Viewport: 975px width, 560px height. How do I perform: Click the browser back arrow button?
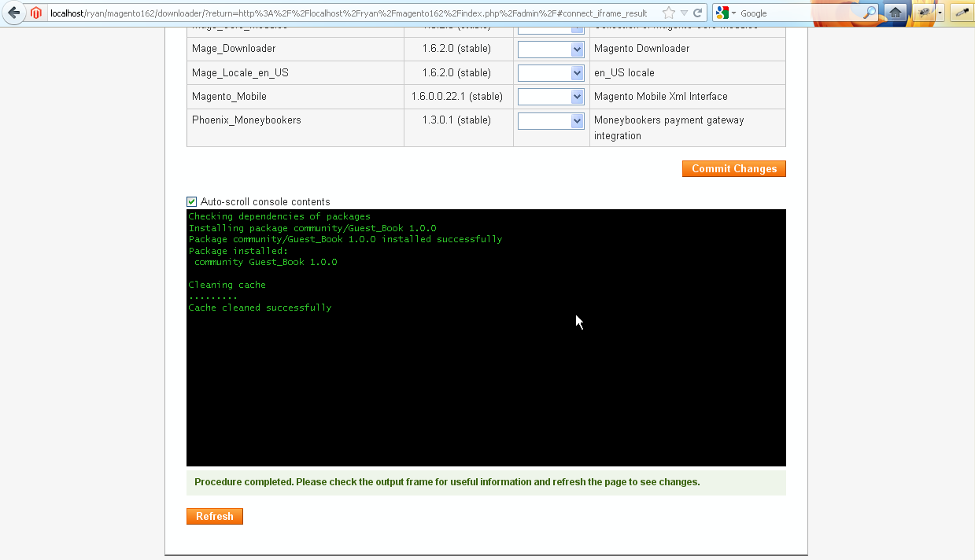[x=13, y=13]
